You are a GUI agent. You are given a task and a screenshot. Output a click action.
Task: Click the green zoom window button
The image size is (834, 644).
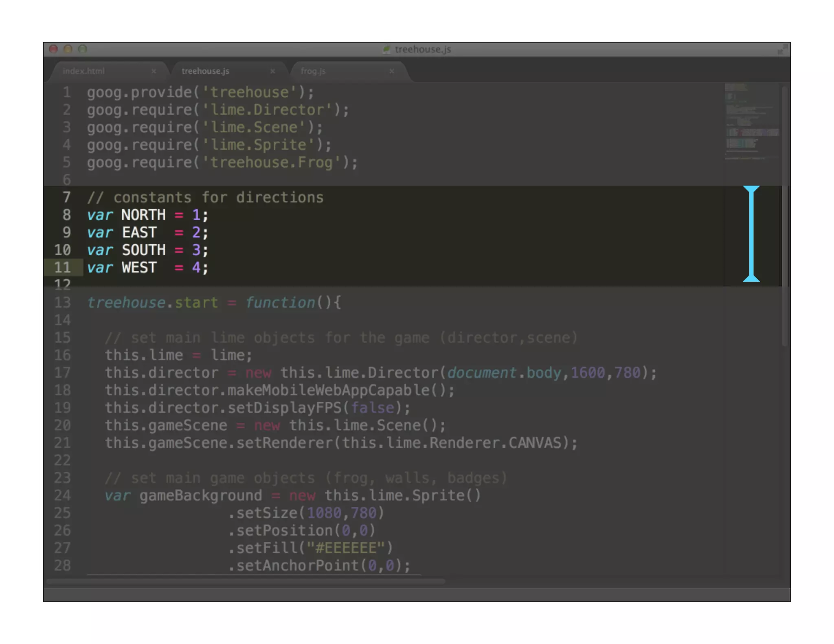(x=83, y=49)
